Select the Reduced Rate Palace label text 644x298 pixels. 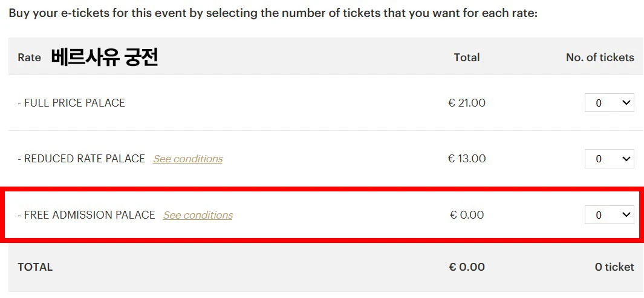[82, 159]
